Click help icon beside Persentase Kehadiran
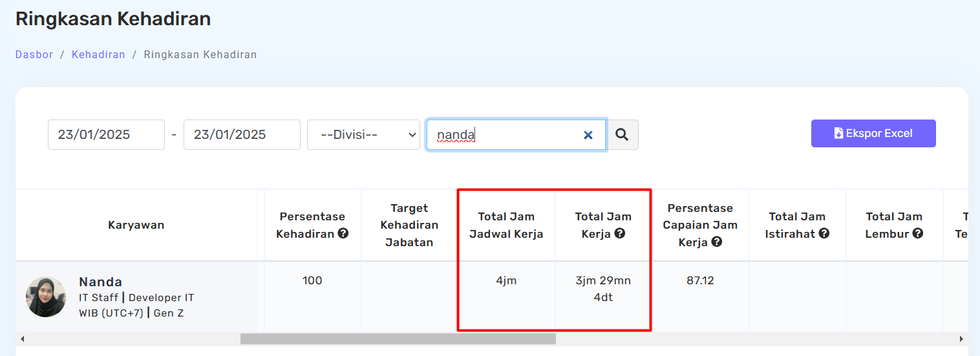 (343, 233)
